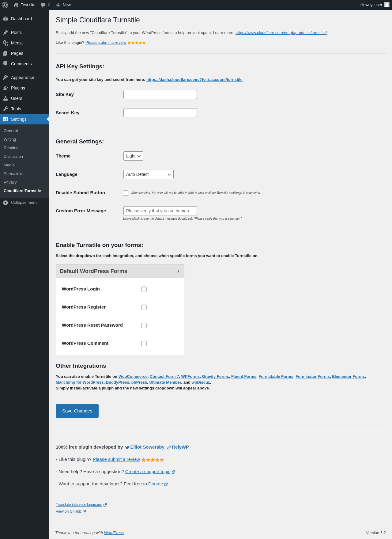The width and height of the screenshot is (392, 539).
Task: Click the Appearance paintbrush icon
Action: click(6, 78)
